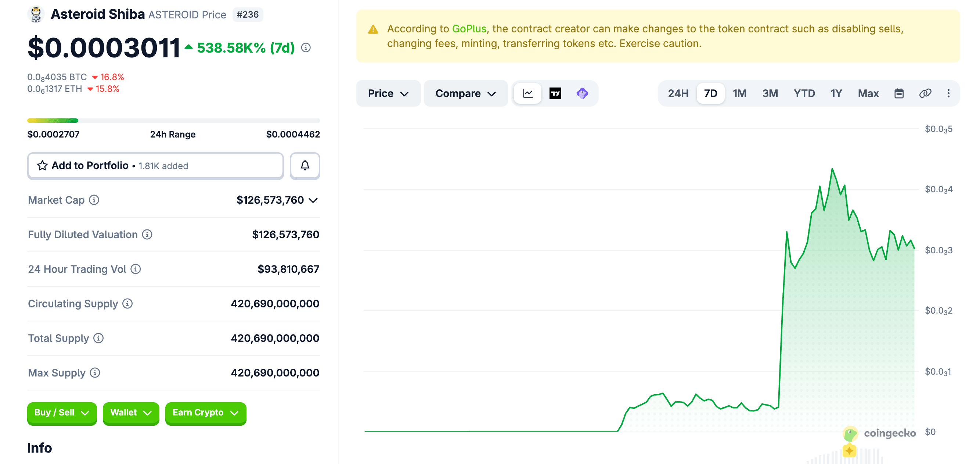Image resolution: width=980 pixels, height=464 pixels.
Task: Select the Max time range
Action: [868, 93]
